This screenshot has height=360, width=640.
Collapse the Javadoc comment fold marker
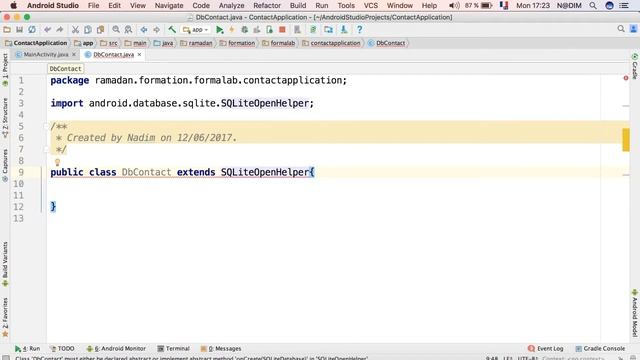pos(46,126)
